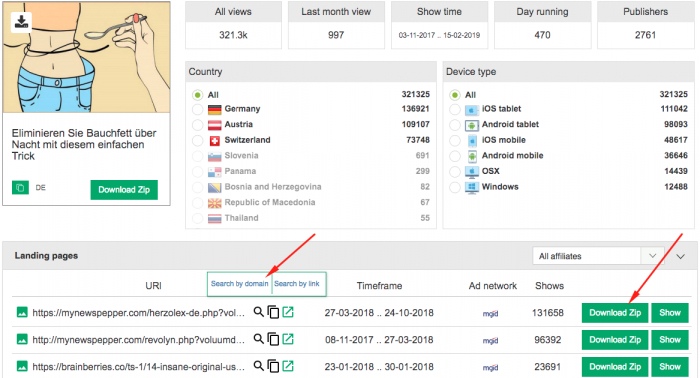The image size is (700, 378).
Task: Open brainberries.co URL link
Action: [x=139, y=367]
